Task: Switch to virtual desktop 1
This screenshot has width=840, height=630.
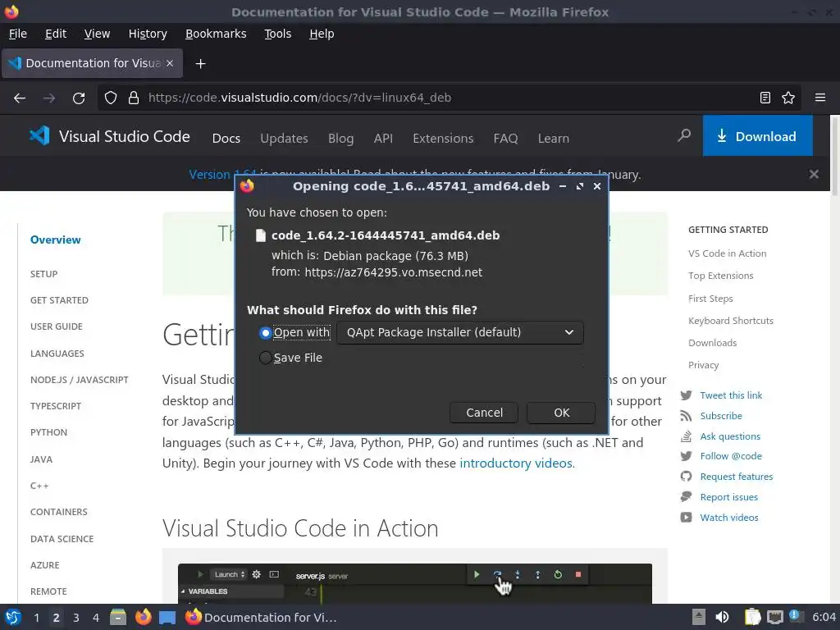Action: 36,618
